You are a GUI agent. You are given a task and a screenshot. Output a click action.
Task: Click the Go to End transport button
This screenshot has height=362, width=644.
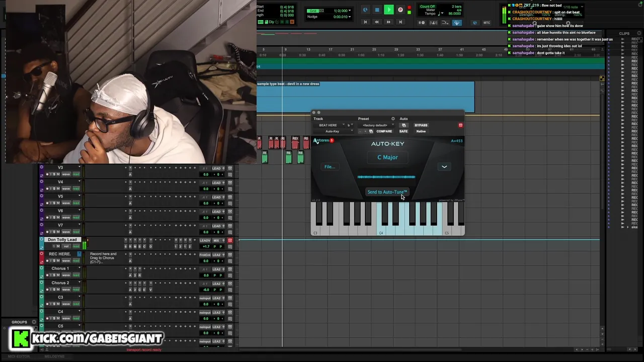coord(400,22)
